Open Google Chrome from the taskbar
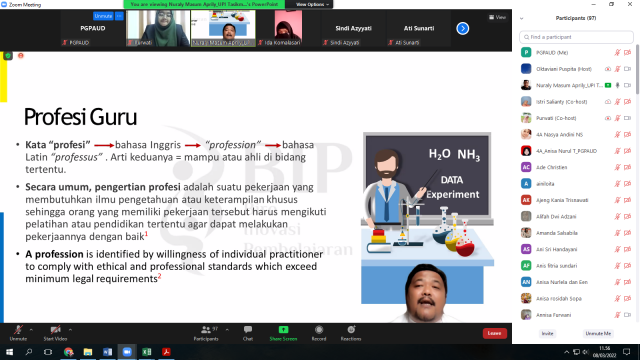Screen dimensions: 640x360 [x=69, y=352]
